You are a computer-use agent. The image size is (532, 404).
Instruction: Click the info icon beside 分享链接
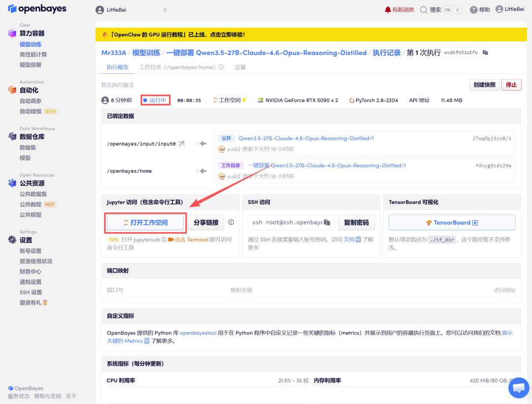tap(231, 222)
